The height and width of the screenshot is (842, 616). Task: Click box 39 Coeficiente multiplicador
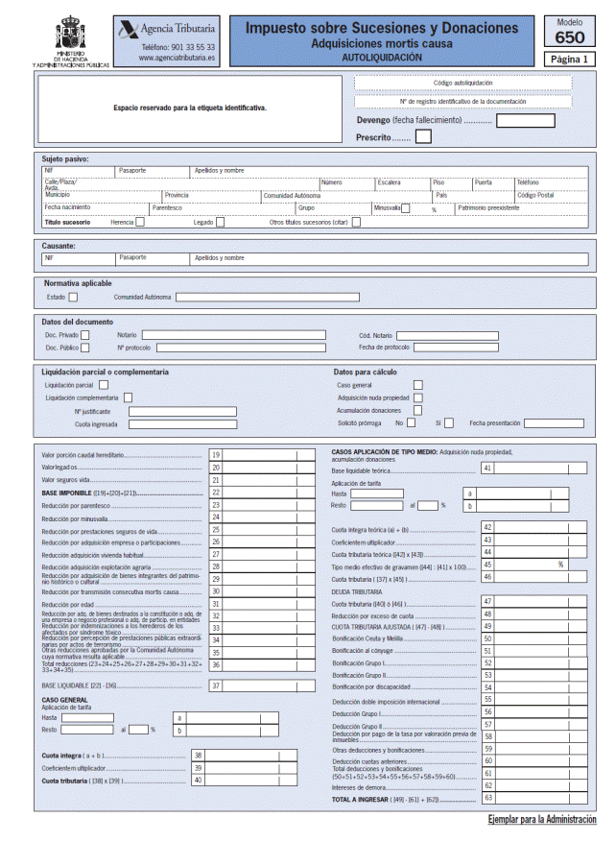pos(244,768)
